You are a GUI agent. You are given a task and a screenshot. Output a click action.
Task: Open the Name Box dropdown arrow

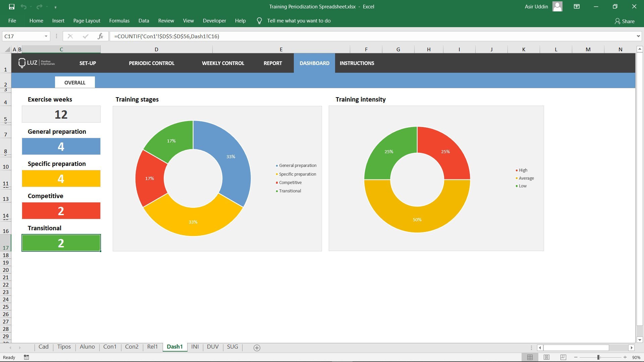tap(46, 36)
